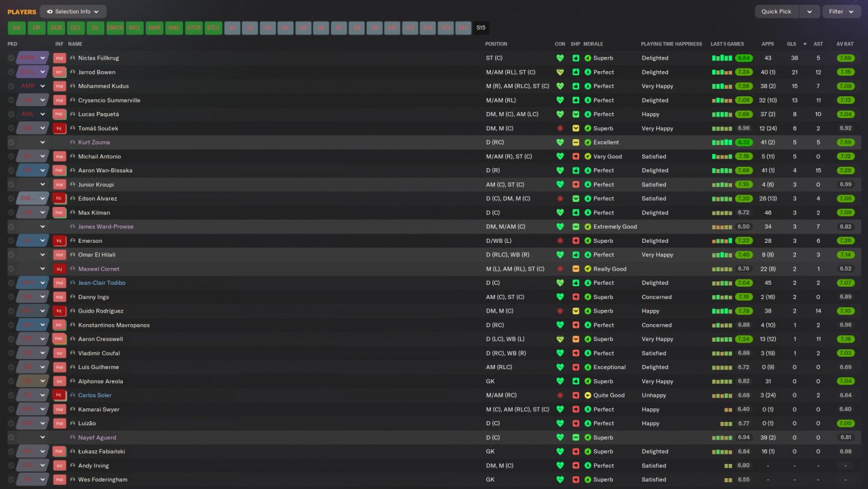Screen dimensions: 868x489
Task: Click the Inj injury icon beside Tomáš Souček
Action: 60,128
